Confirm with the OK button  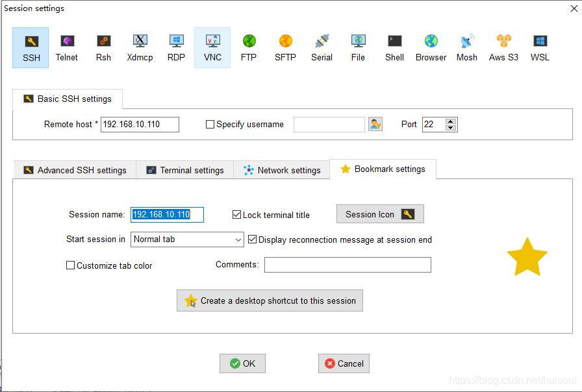[242, 363]
